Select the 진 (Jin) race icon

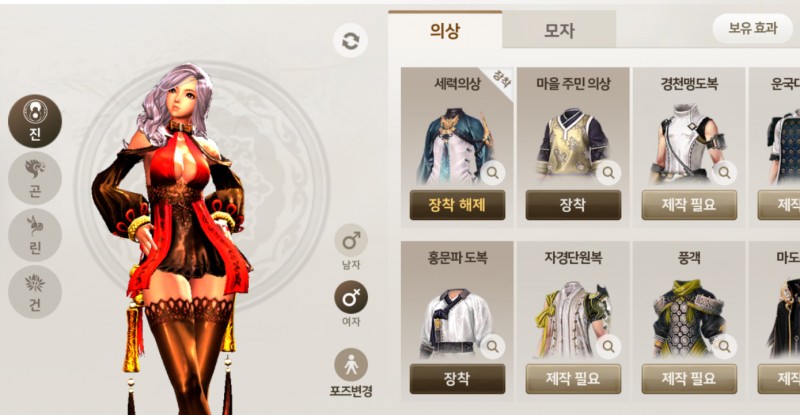coord(35,121)
